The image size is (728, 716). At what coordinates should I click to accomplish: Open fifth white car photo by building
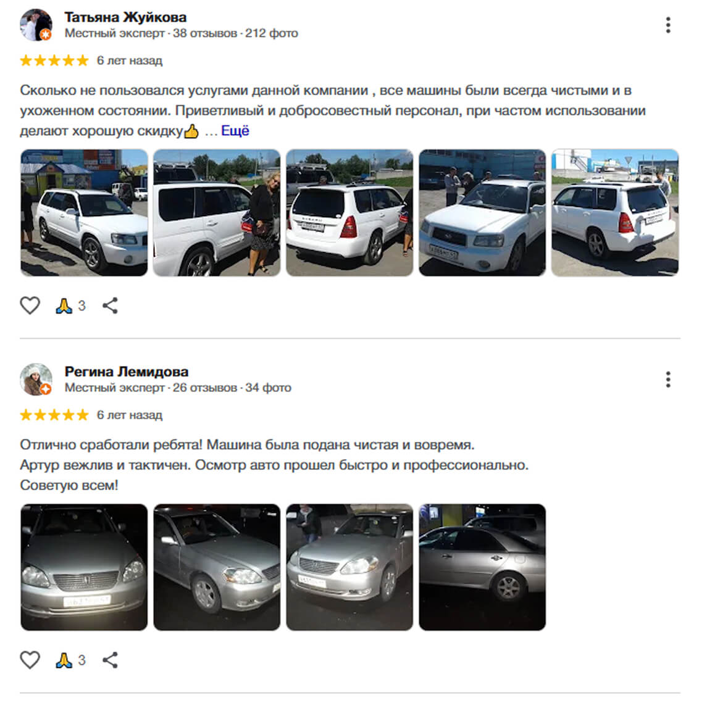coord(615,213)
